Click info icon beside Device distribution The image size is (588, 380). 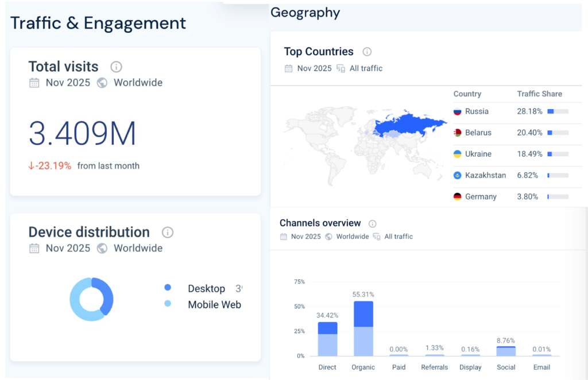(168, 232)
